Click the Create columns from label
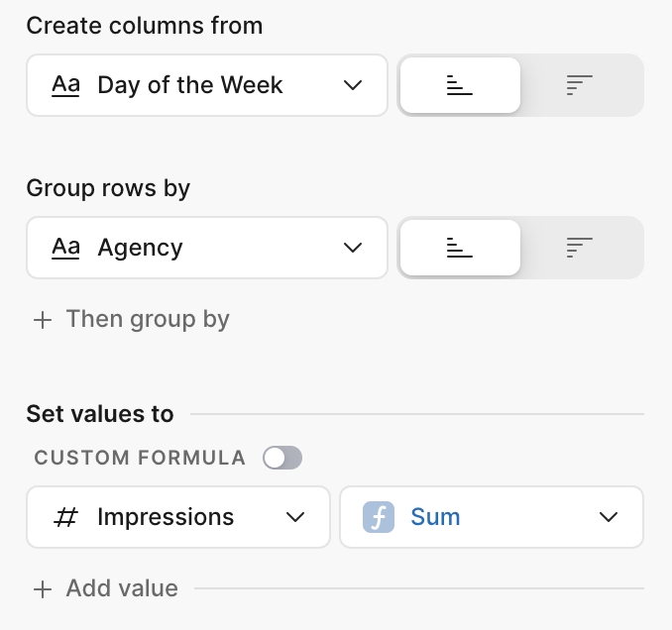This screenshot has width=672, height=630. coord(145,26)
